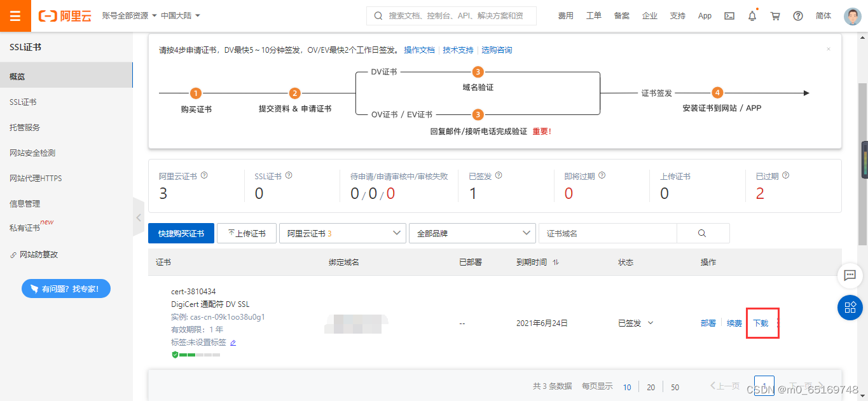Show the 已过期 help icon

(x=785, y=175)
